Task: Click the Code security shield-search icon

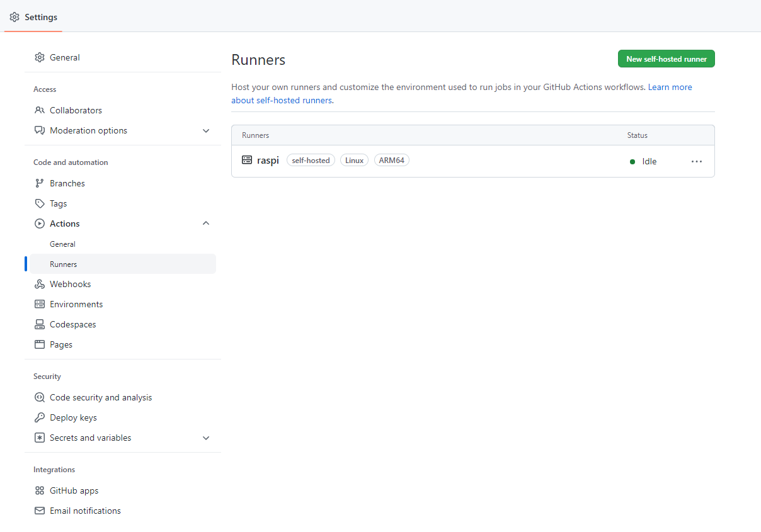Action: 40,397
